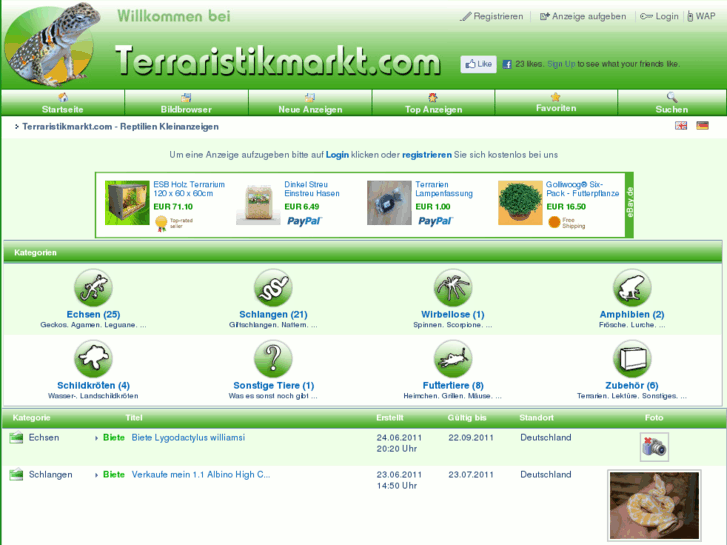The image size is (727, 545).
Task: Click the Sonstige Tiere question mark icon
Action: click(x=273, y=359)
